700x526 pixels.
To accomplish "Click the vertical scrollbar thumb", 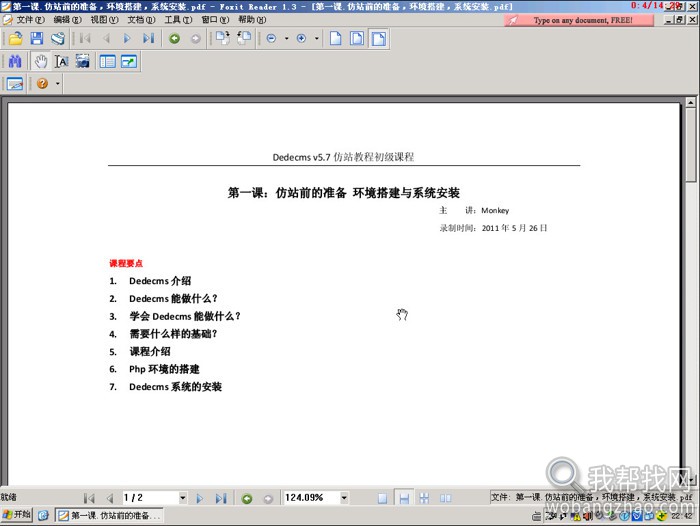I will click(x=691, y=145).
